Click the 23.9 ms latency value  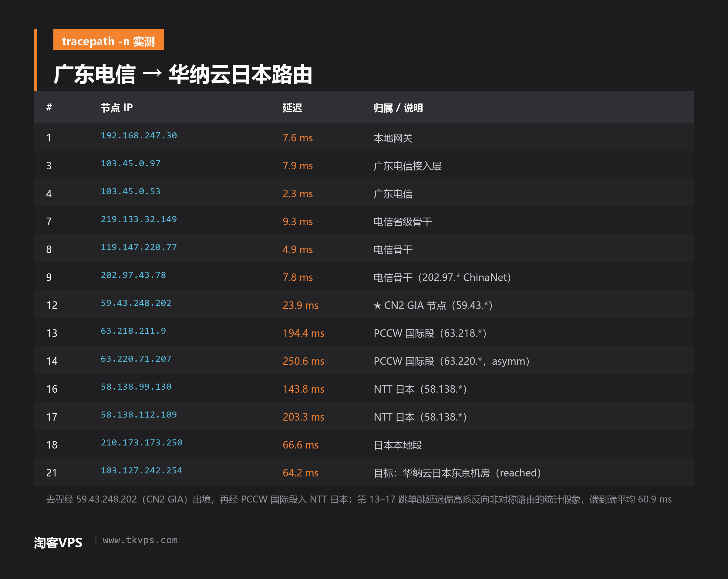click(301, 305)
